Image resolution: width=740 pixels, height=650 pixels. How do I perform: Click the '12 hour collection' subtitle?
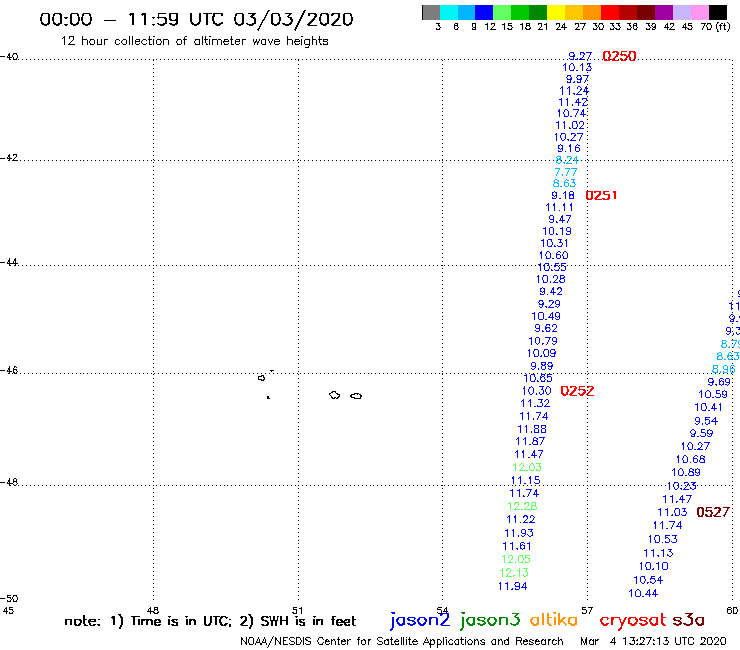click(194, 41)
